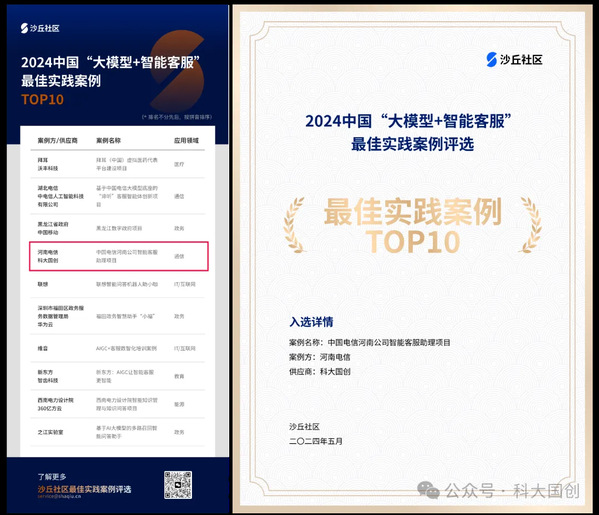Click the 应用领域 column header
599x515 pixels.
[186, 141]
